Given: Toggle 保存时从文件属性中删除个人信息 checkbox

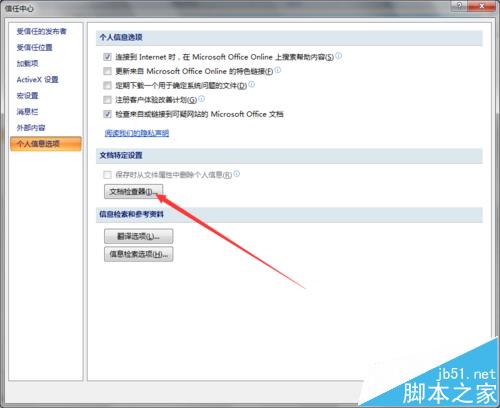Looking at the screenshot, I should (107, 175).
